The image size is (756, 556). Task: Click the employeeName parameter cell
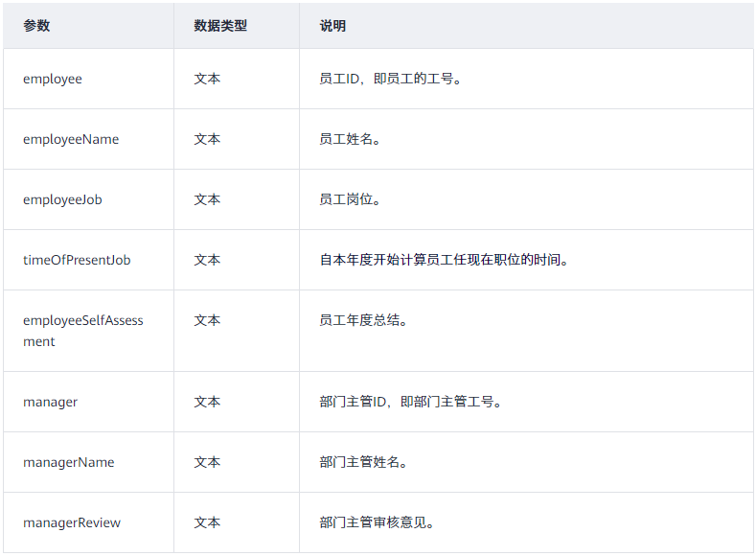coord(71,139)
